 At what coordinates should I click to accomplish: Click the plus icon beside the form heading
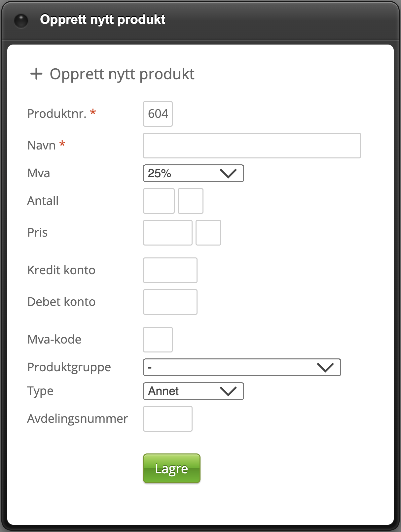[36, 74]
